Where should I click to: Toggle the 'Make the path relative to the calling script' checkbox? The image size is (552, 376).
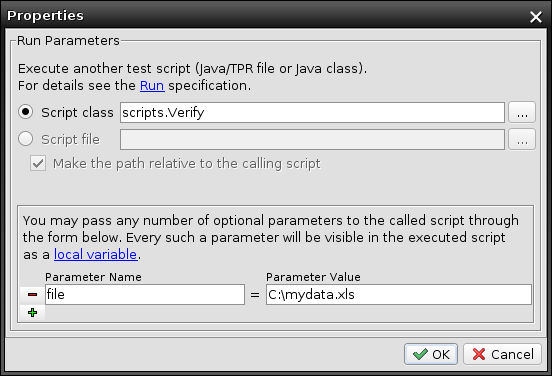pos(38,163)
